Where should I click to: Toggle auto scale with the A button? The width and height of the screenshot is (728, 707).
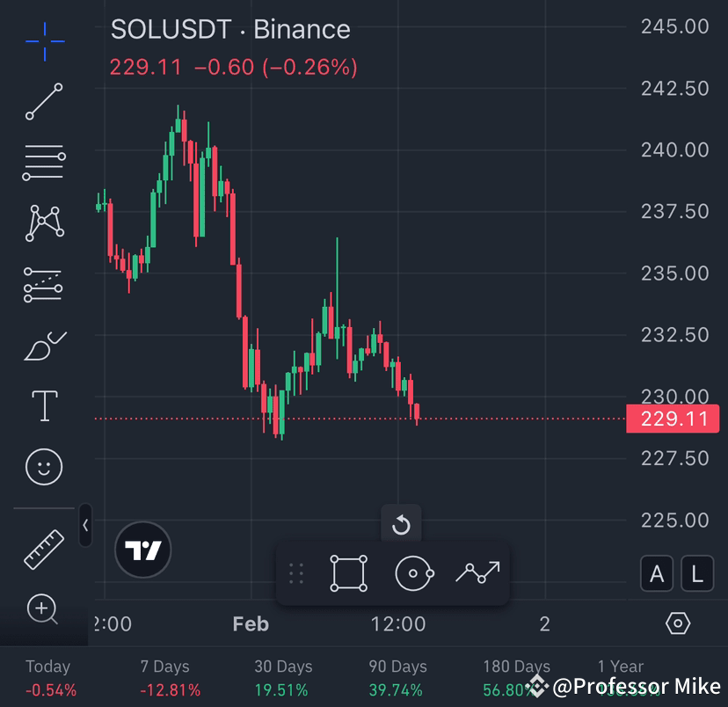[657, 573]
